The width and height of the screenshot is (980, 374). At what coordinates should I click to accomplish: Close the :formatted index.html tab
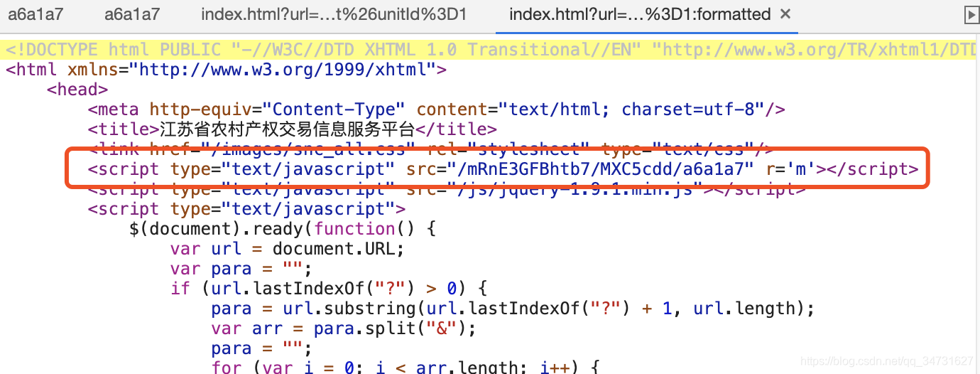click(785, 14)
